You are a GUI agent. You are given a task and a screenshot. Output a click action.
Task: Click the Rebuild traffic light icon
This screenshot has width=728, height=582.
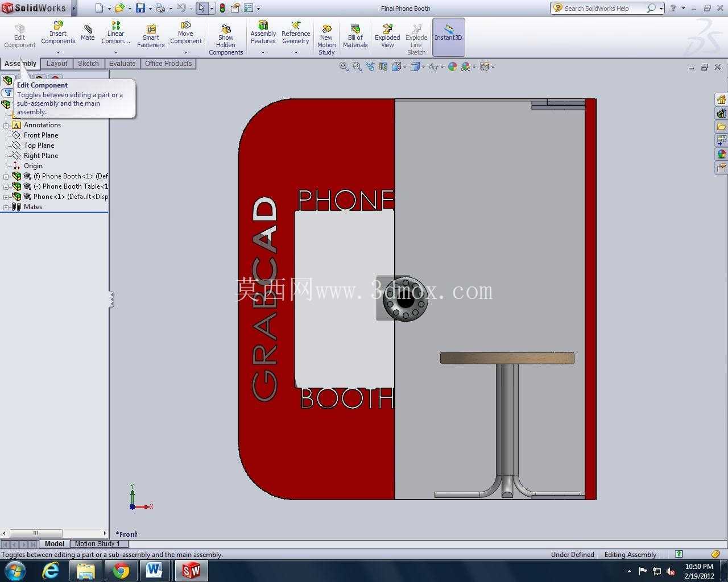coord(222,8)
